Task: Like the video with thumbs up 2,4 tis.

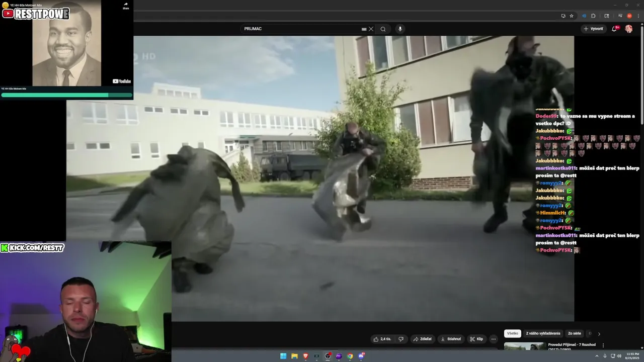Action: [x=382, y=339]
